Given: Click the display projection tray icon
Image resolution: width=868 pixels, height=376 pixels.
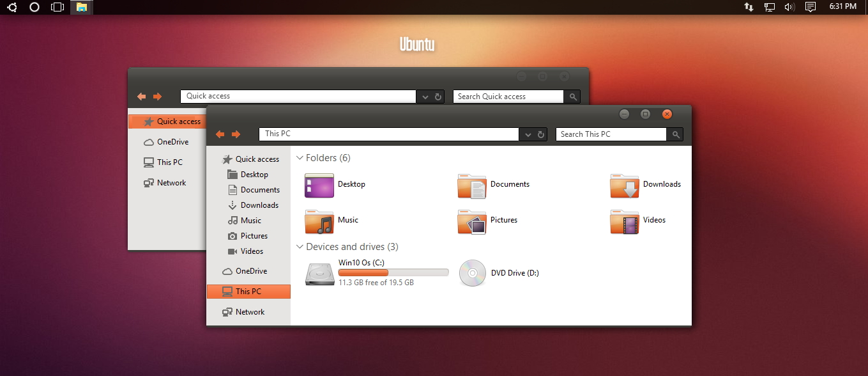Looking at the screenshot, I should (770, 7).
